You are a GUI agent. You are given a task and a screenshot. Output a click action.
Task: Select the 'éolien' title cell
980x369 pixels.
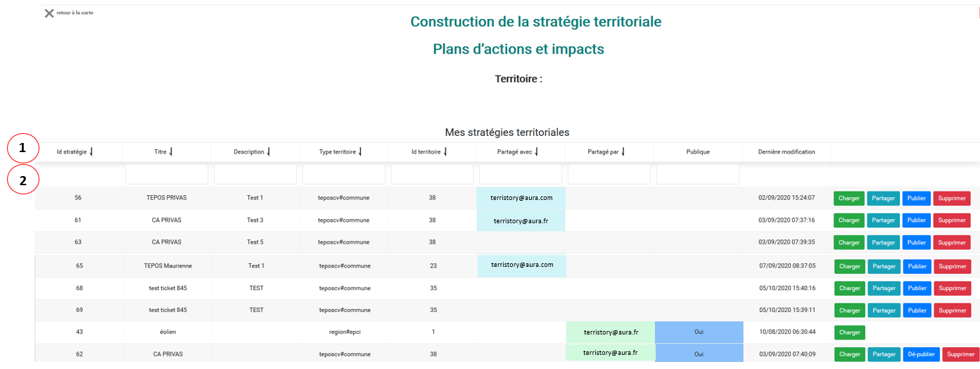click(167, 332)
